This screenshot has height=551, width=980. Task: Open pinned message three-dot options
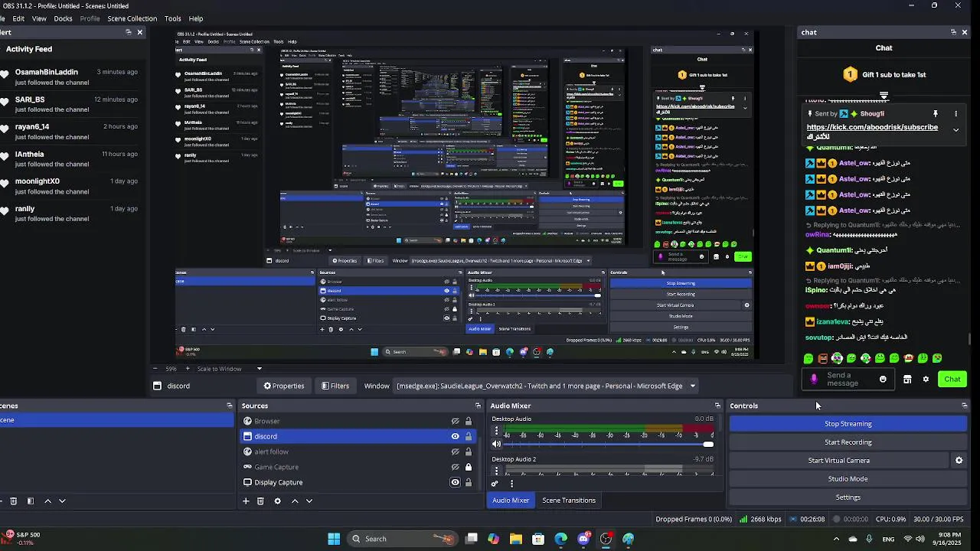pyautogui.click(x=955, y=113)
